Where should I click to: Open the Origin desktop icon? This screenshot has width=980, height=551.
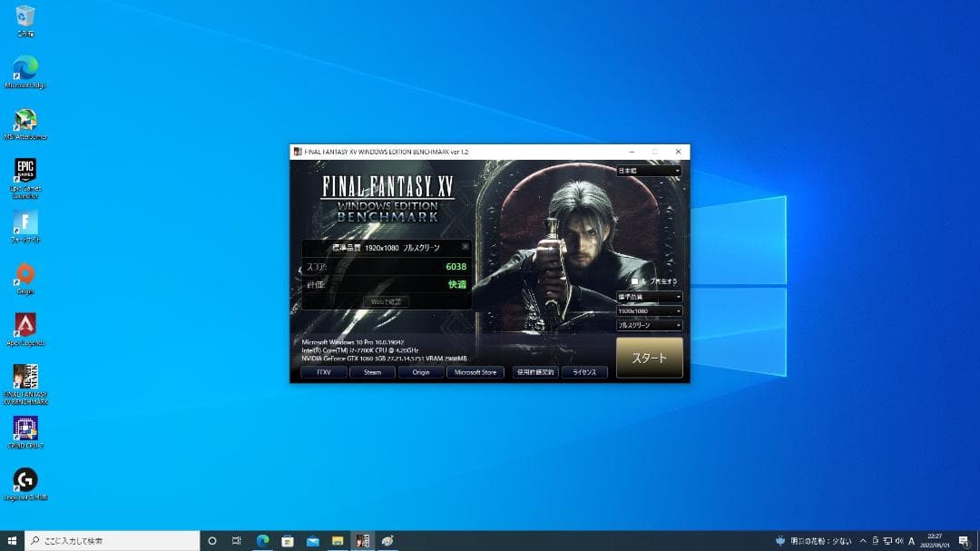[x=25, y=275]
